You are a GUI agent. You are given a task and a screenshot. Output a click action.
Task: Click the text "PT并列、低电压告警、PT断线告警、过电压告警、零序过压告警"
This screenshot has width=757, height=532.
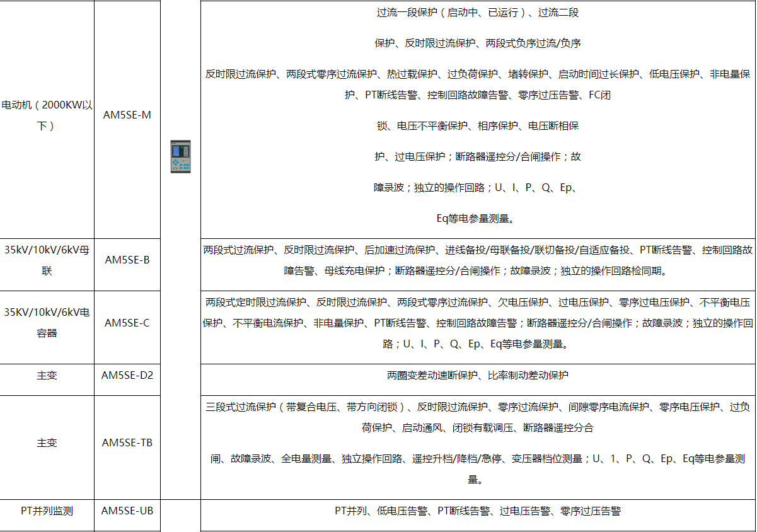click(x=477, y=511)
